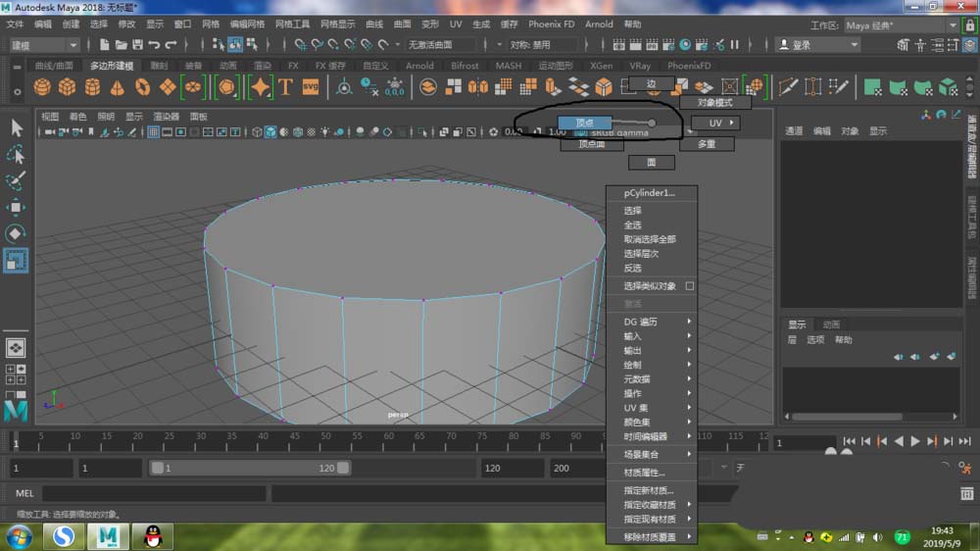Screen dimensions: 980x551
Task: Switch to the Arnold shelf tab
Action: coord(419,66)
